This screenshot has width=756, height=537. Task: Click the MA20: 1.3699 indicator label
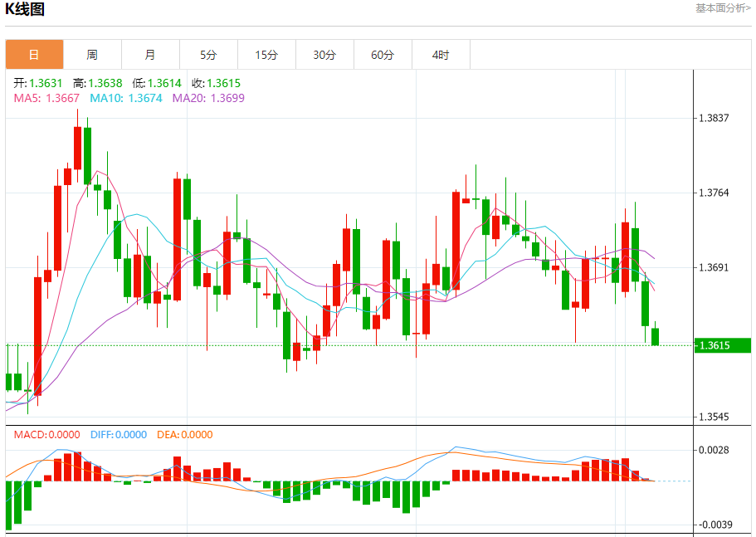pyautogui.click(x=208, y=98)
